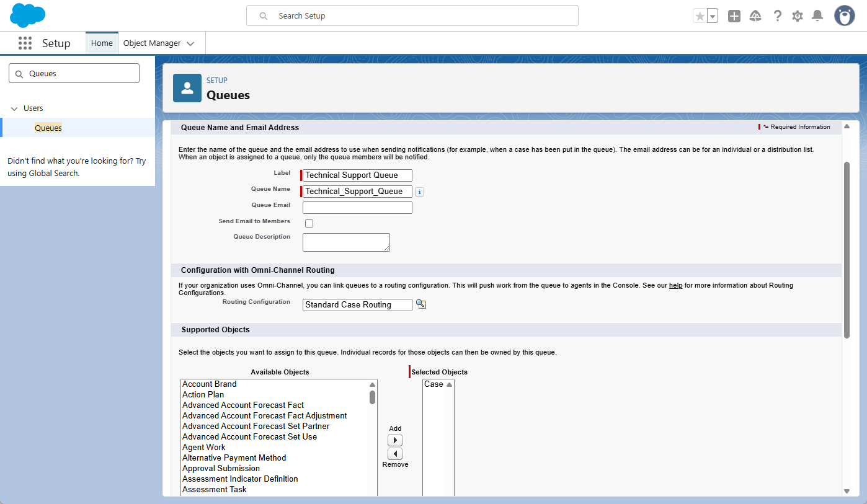Open the Global Actions plus icon
This screenshot has height=504, width=867.
(x=734, y=16)
